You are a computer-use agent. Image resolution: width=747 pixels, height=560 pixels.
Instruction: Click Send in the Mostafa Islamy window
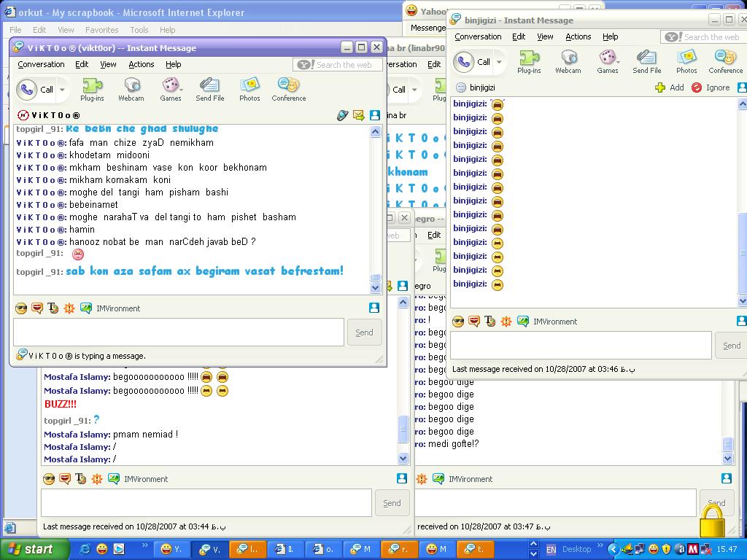click(x=392, y=503)
